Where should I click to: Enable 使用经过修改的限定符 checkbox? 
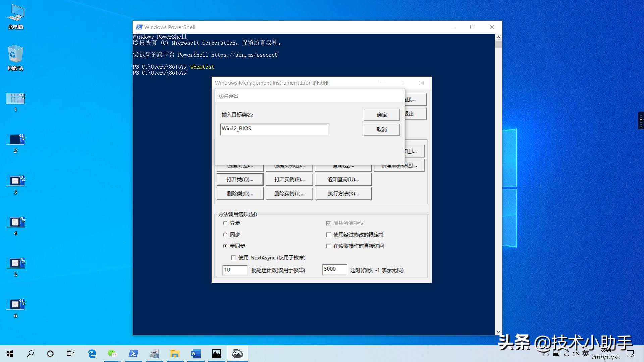click(329, 235)
